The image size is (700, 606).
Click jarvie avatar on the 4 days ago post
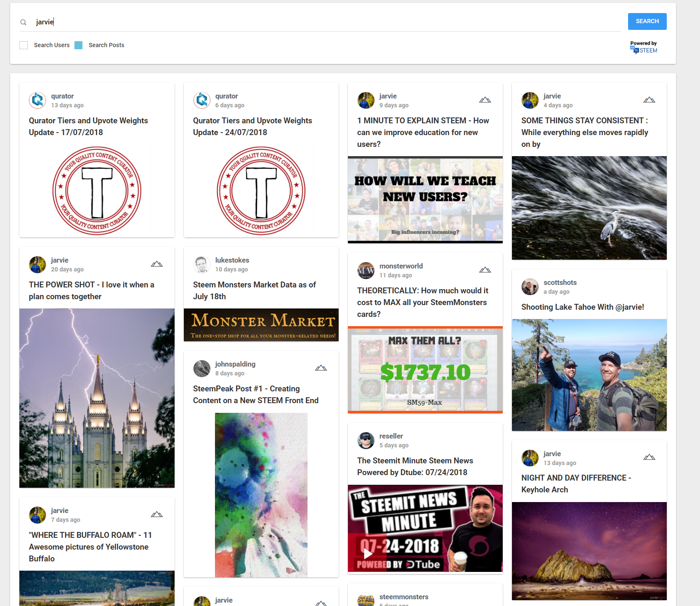530,100
